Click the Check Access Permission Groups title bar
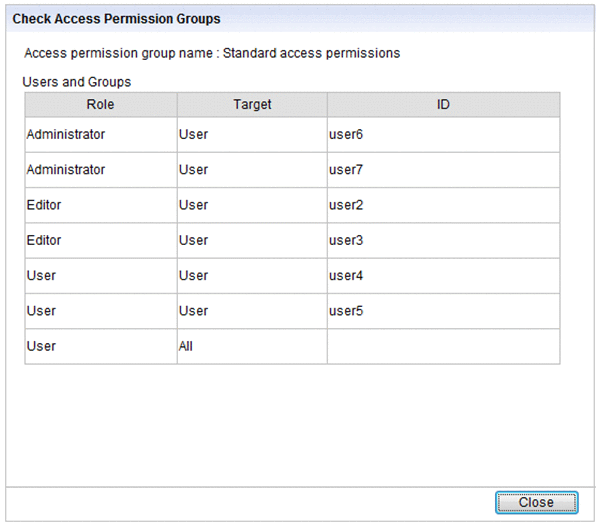 click(x=300, y=19)
